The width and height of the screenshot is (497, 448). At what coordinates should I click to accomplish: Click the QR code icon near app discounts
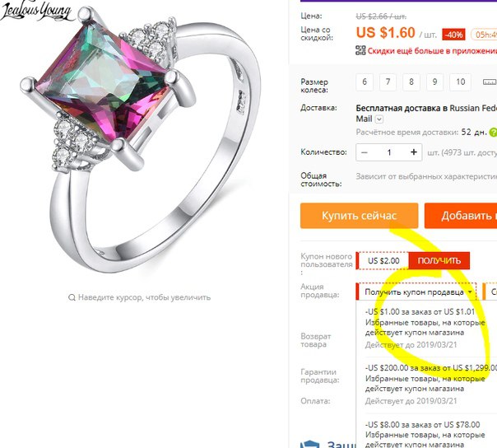click(360, 50)
